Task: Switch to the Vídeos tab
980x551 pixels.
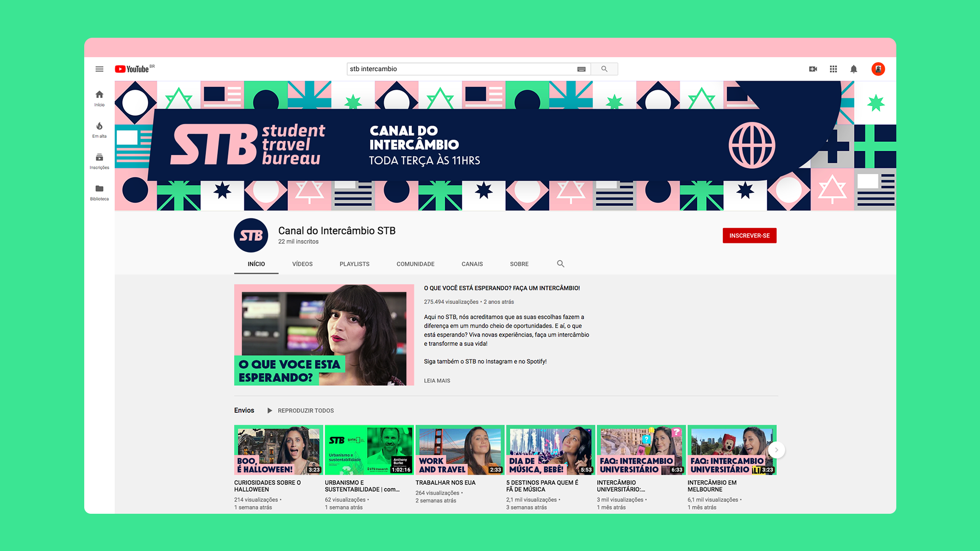Action: [302, 264]
